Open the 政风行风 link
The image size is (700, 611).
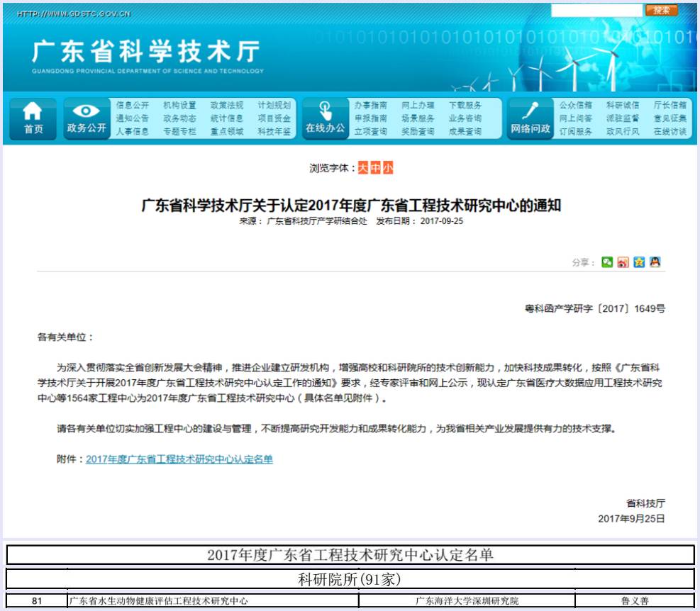click(x=623, y=132)
